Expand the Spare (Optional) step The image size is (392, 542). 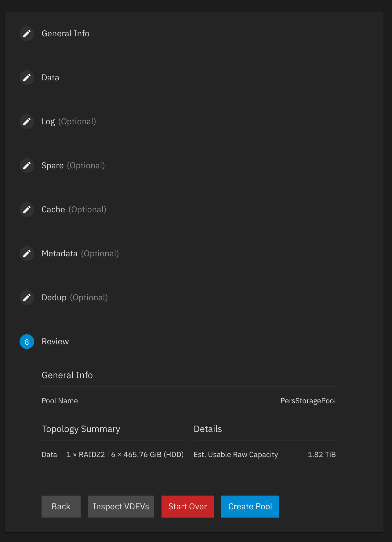tap(73, 166)
